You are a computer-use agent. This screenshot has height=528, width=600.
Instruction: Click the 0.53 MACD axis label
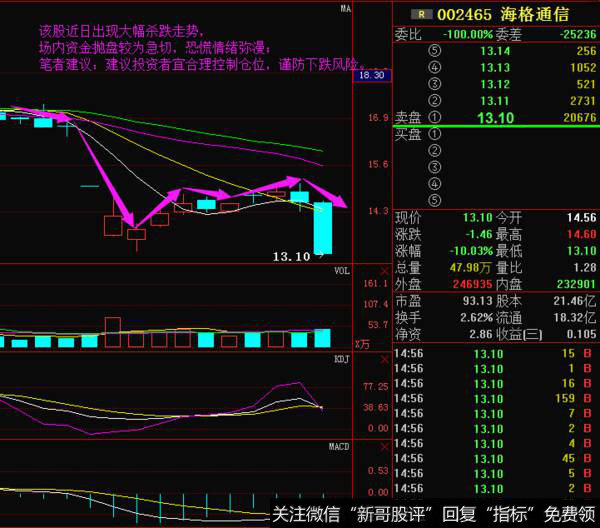pyautogui.click(x=378, y=471)
